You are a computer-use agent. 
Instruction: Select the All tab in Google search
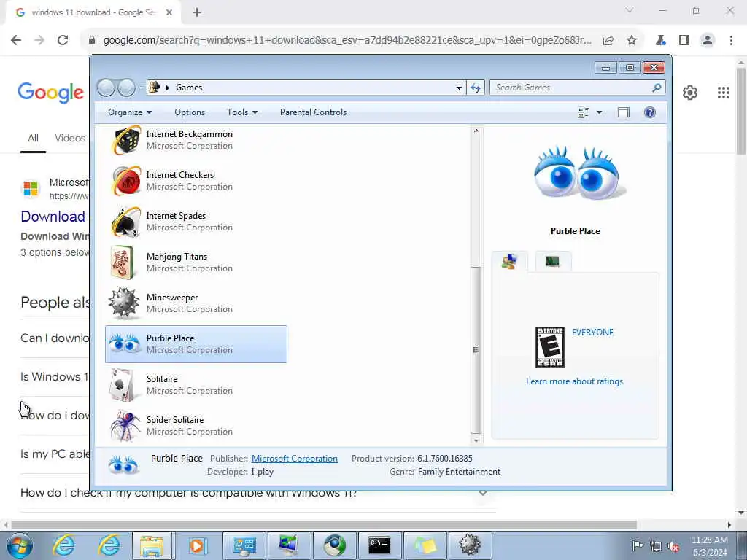click(33, 138)
